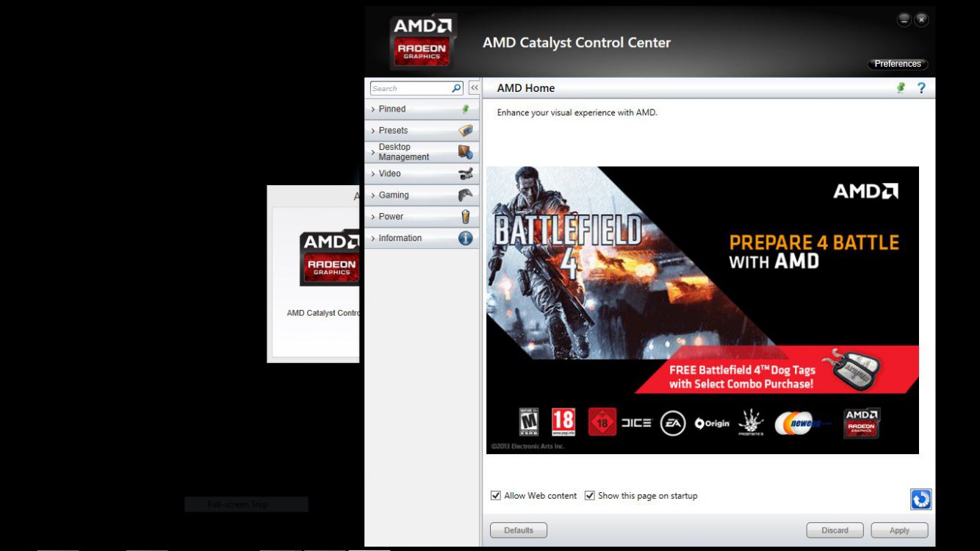Click AMD Radeon logo in background splash window
980x551 pixels.
[330, 258]
